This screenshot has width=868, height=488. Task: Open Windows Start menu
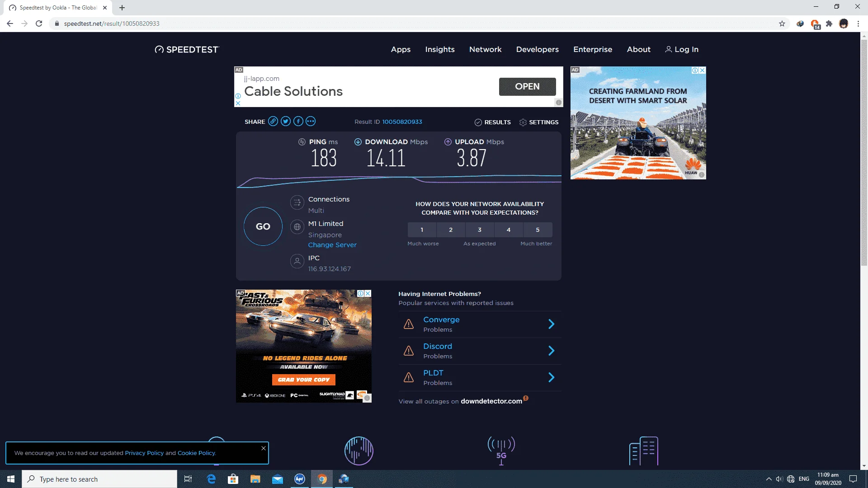11,479
